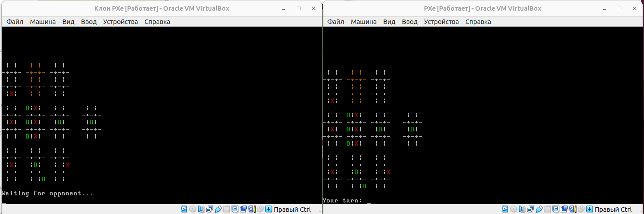The width and height of the screenshot is (644, 214).
Task: Maximize the right PXe VirtualBox window
Action: [x=620, y=8]
